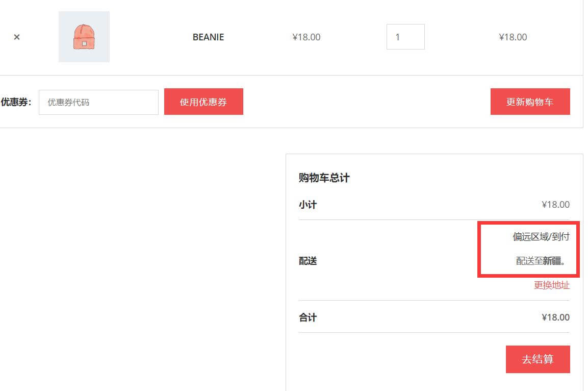Focus the 优惠券代码 coupon input box
The height and width of the screenshot is (391, 588).
(98, 102)
